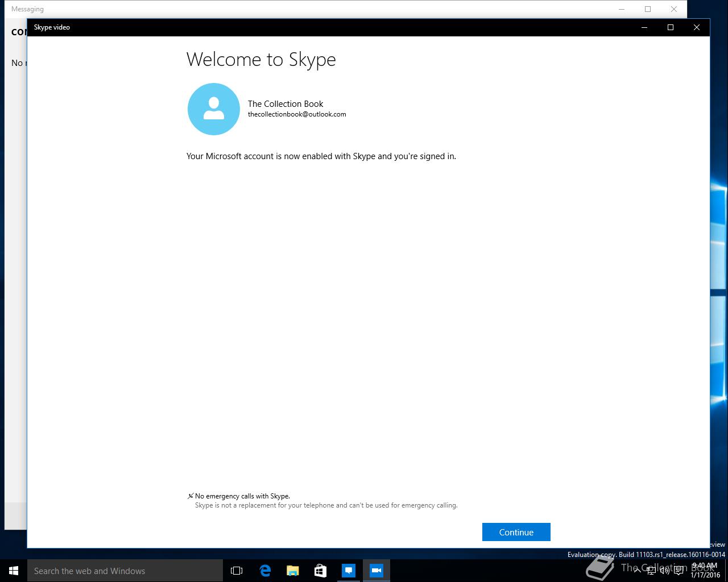The image size is (728, 582).
Task: Click the email thecollectionbook@outlook.com
Action: [x=297, y=114]
